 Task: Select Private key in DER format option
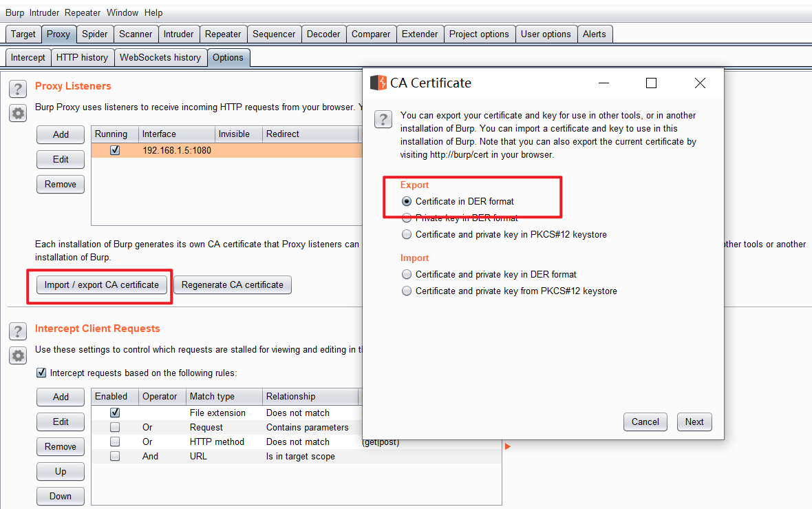click(x=407, y=218)
